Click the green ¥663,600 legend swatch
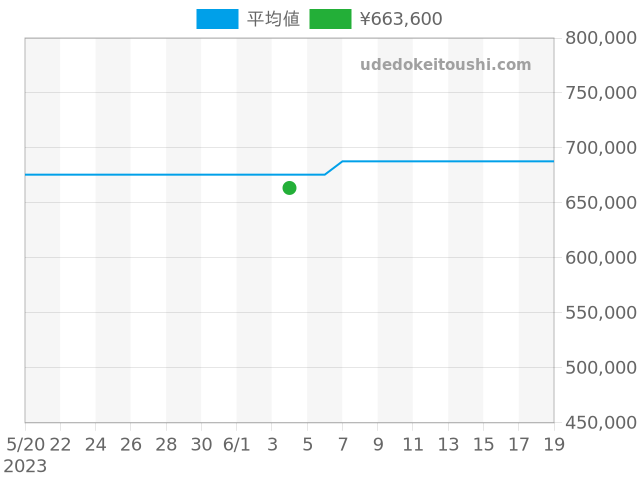 point(330,19)
